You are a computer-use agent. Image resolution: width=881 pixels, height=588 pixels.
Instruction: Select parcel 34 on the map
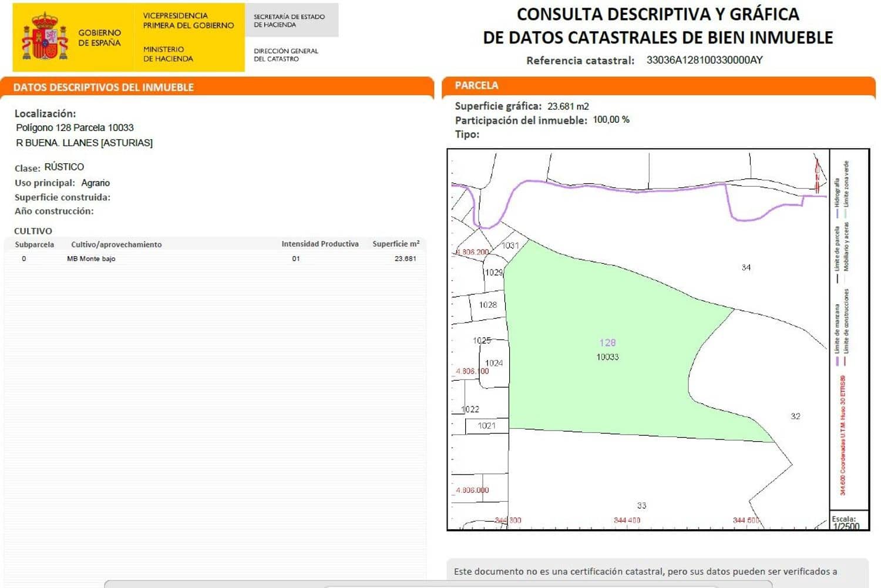(746, 267)
